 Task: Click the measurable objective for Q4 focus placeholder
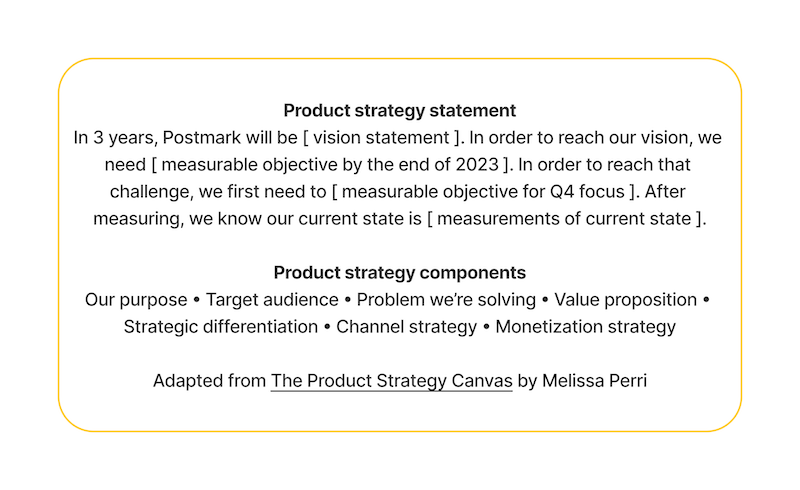[x=484, y=192]
